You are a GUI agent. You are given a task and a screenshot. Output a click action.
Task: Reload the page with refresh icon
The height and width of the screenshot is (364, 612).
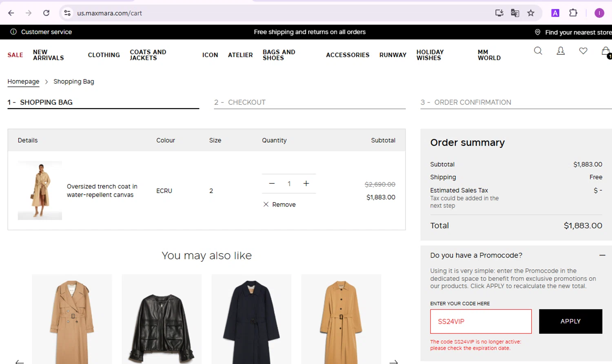click(x=46, y=13)
